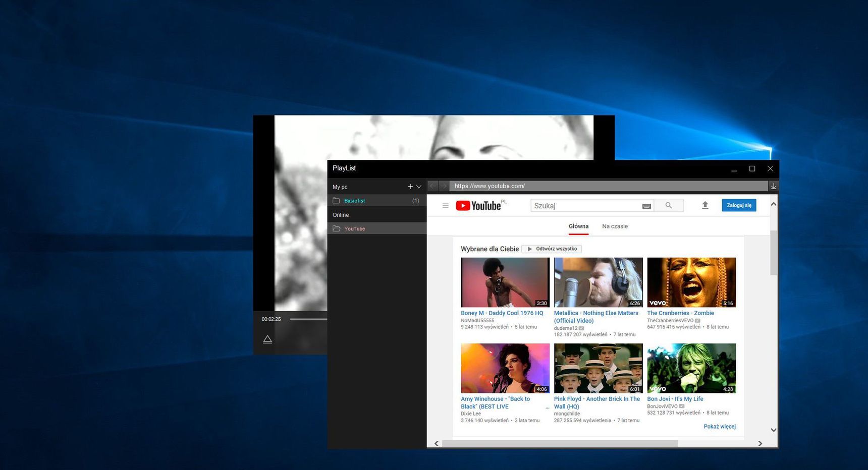Click Boney M - Daddy Cool 1976 HQ title
Image resolution: width=868 pixels, height=470 pixels.
502,313
